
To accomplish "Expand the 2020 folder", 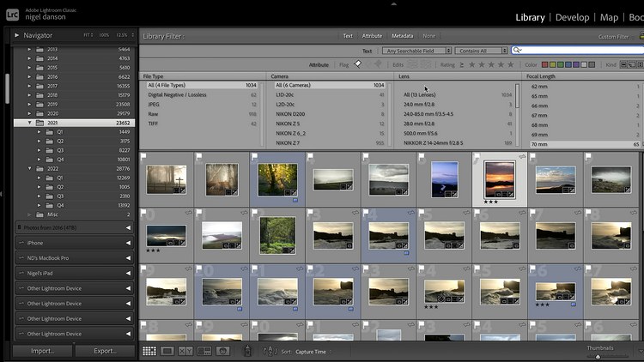I will pos(29,113).
